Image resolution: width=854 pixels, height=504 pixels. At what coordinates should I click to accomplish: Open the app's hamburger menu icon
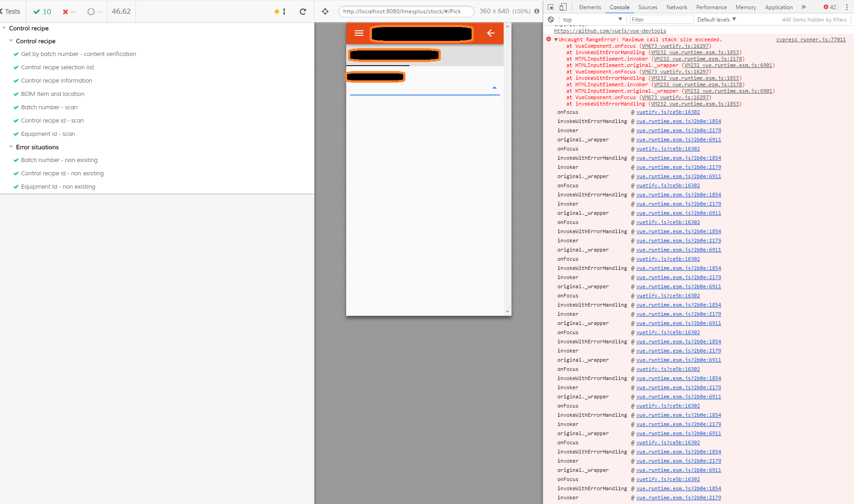359,33
